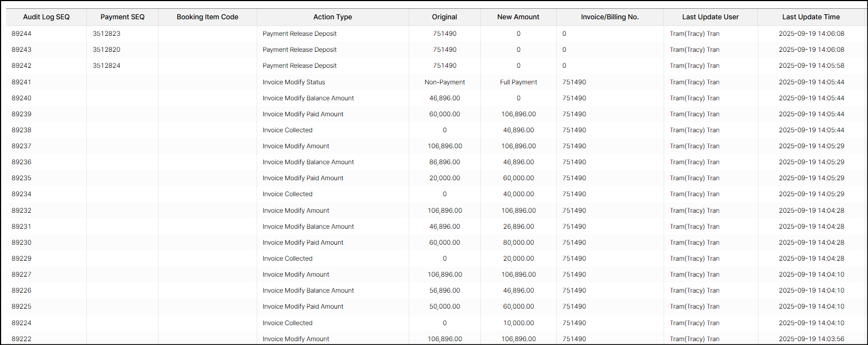The width and height of the screenshot is (868, 345).
Task: Select the Non-Payment original value cell
Action: 444,82
